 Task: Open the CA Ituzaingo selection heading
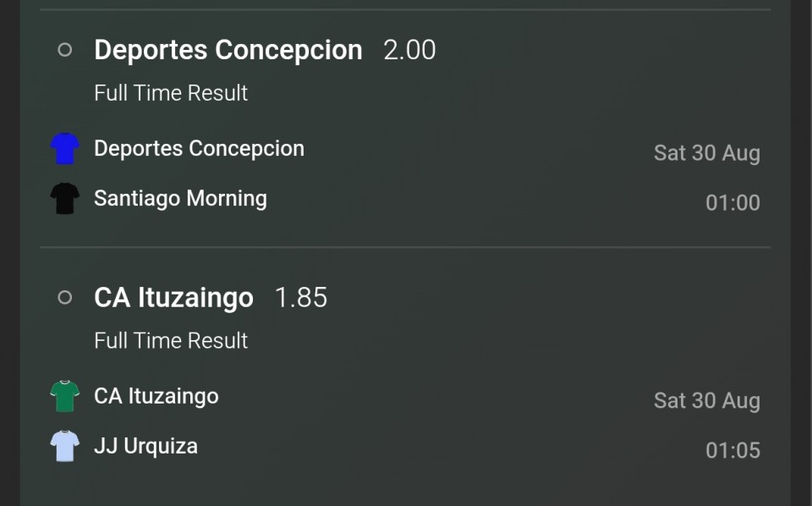[x=174, y=298]
